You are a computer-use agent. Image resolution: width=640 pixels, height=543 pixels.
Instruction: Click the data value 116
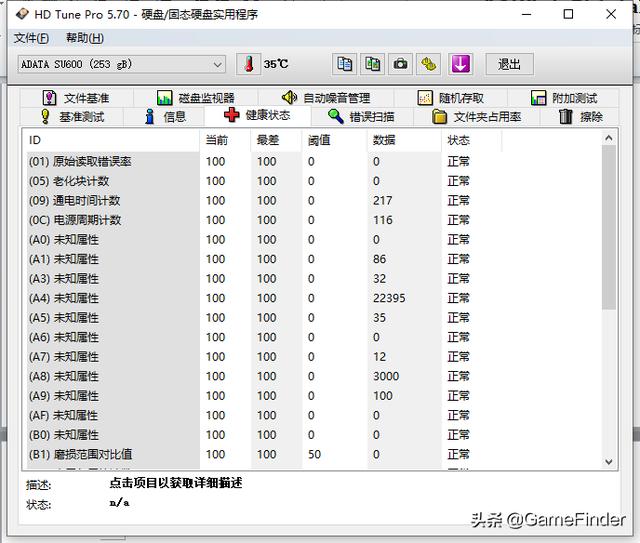pos(382,220)
